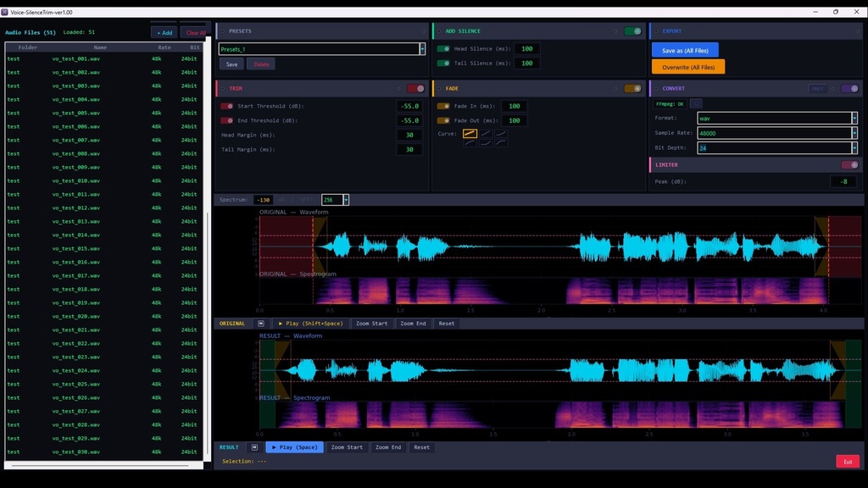
Task: Select file vo_test_030.wav
Action: pyautogui.click(x=103, y=452)
